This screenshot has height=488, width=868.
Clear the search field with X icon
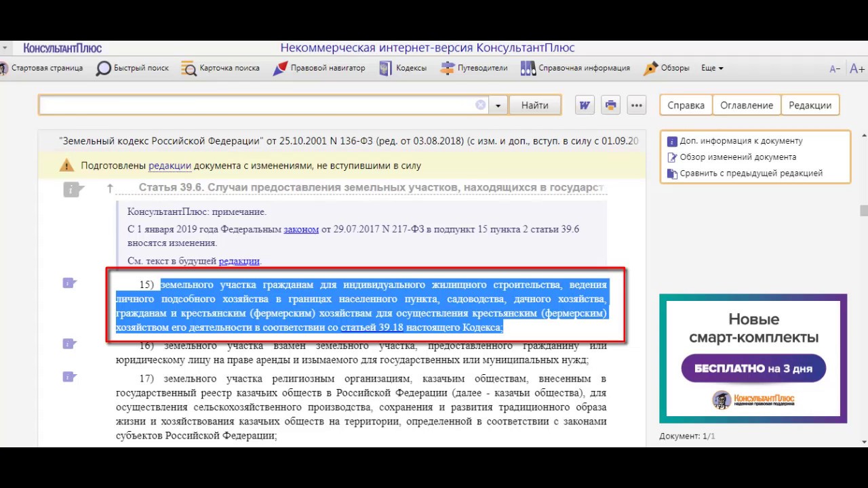point(481,105)
